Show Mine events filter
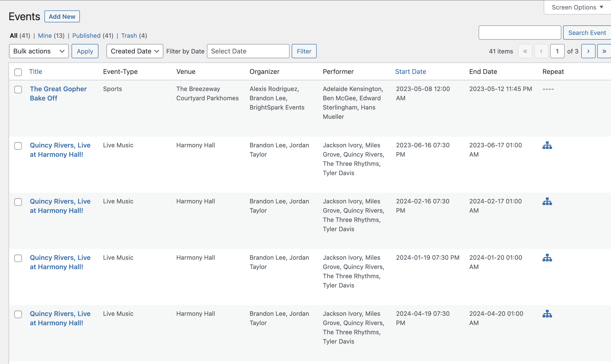611x364 pixels. 45,36
